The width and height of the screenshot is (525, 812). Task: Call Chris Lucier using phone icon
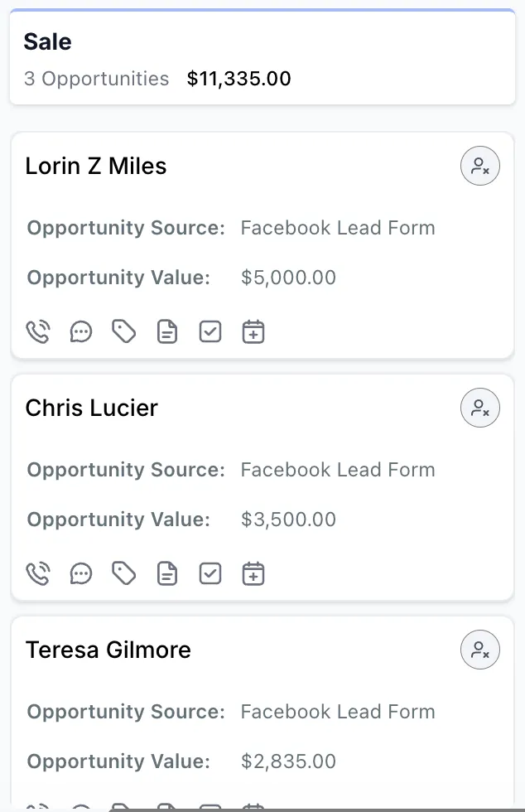pyautogui.click(x=38, y=574)
